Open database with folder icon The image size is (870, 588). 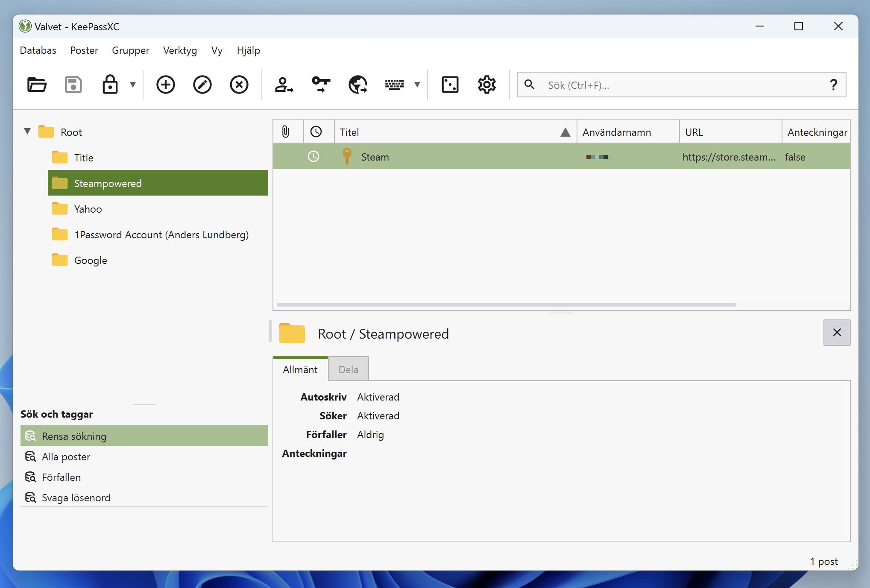point(37,85)
